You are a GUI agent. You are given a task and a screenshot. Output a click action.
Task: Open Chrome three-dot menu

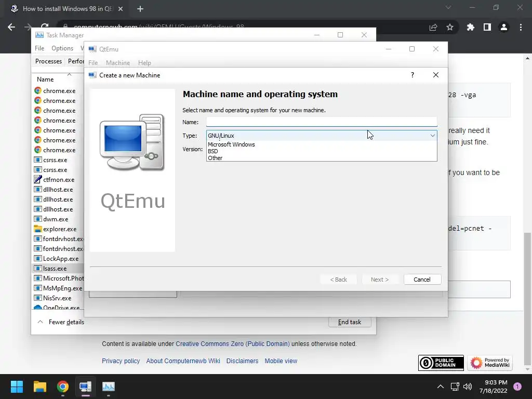pos(521,27)
